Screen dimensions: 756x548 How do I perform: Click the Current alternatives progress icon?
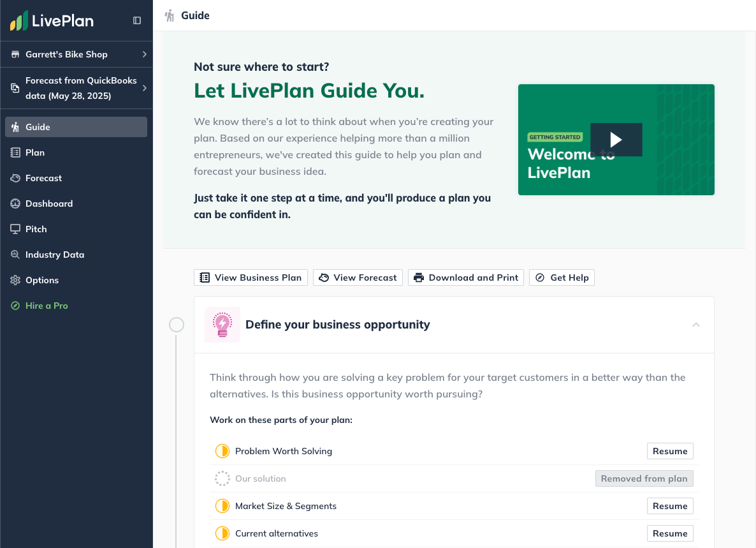click(x=222, y=533)
